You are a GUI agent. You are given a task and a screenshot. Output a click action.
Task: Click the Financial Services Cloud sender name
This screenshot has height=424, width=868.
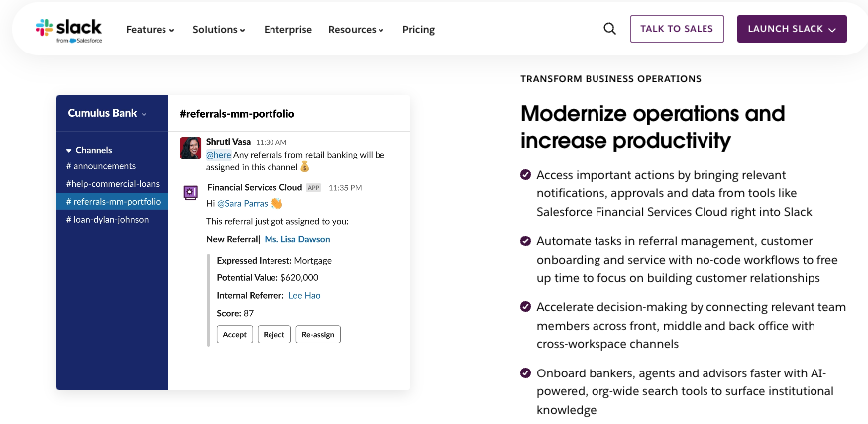pos(255,187)
